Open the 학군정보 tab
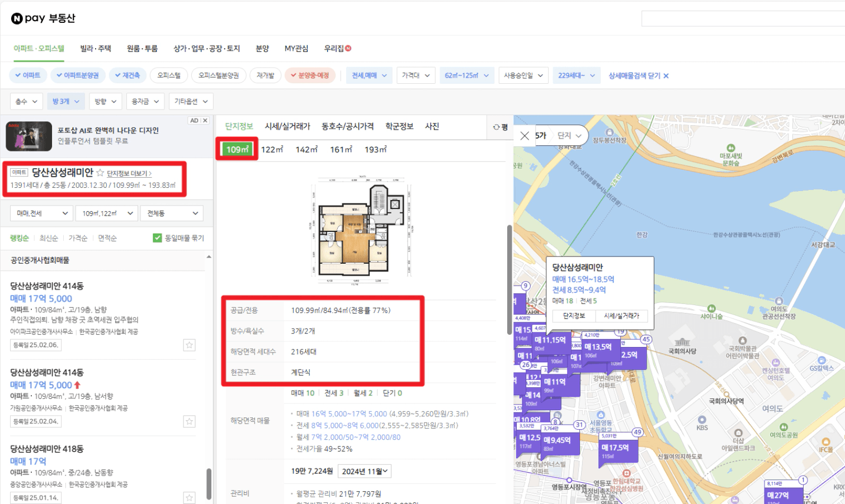This screenshot has width=845, height=504. [x=399, y=126]
